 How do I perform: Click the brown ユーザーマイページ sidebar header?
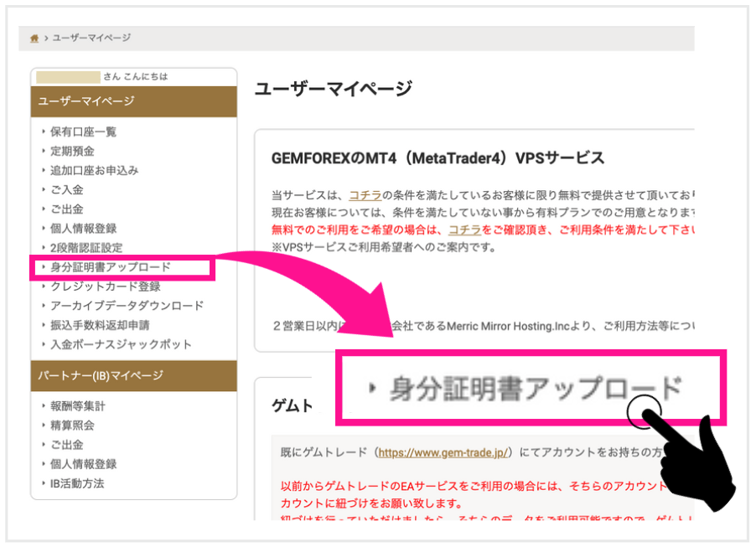[133, 101]
